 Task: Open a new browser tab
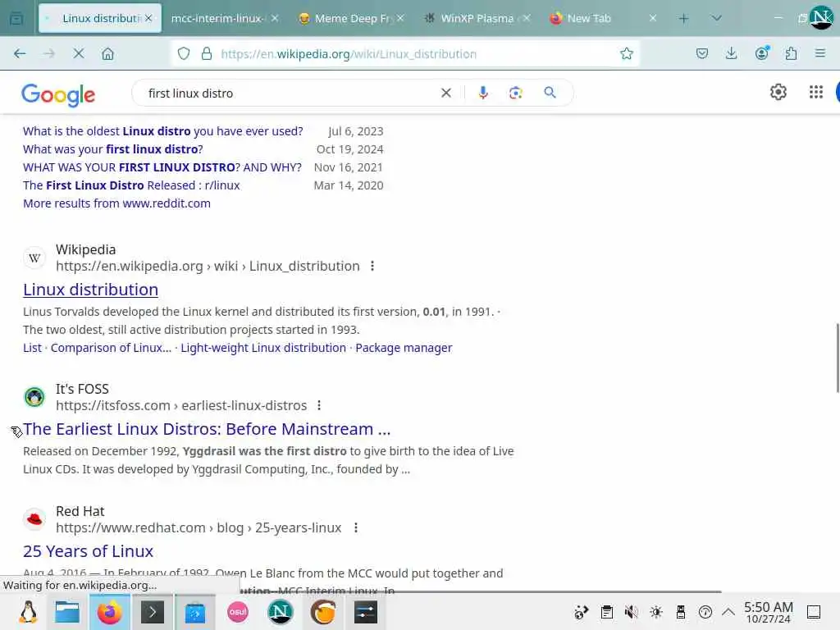tap(683, 19)
